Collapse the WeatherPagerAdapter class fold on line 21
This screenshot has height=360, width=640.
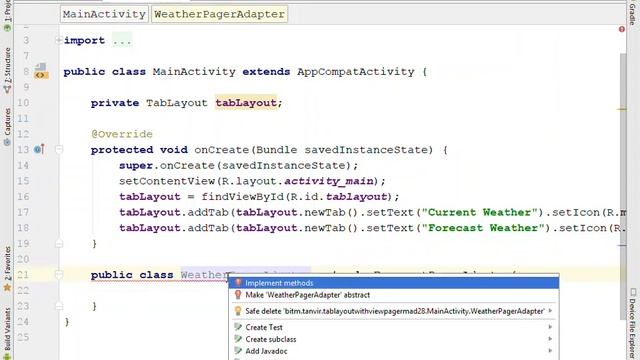point(59,275)
